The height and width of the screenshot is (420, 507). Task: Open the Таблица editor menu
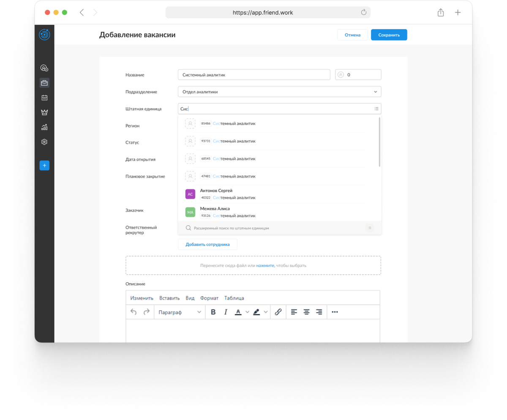[x=234, y=298]
